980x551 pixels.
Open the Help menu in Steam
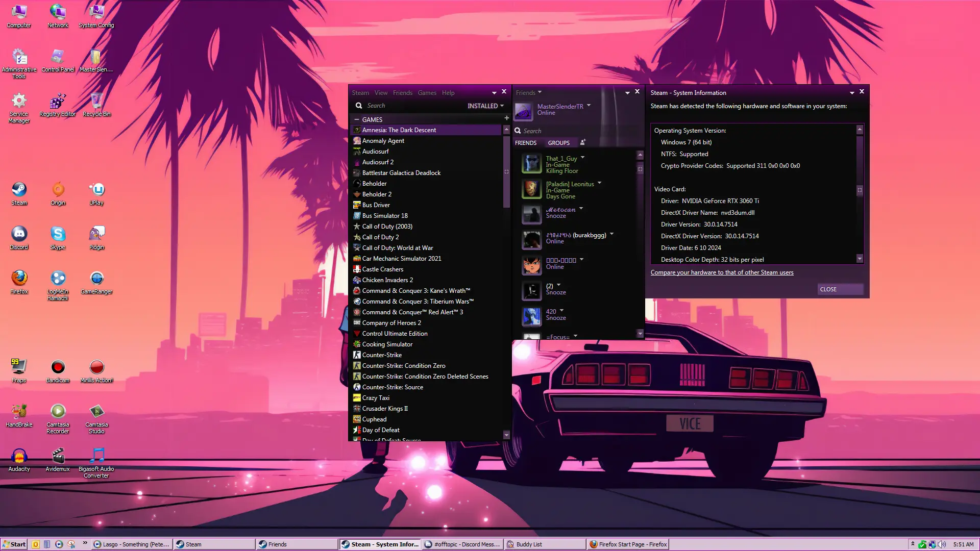coord(448,93)
